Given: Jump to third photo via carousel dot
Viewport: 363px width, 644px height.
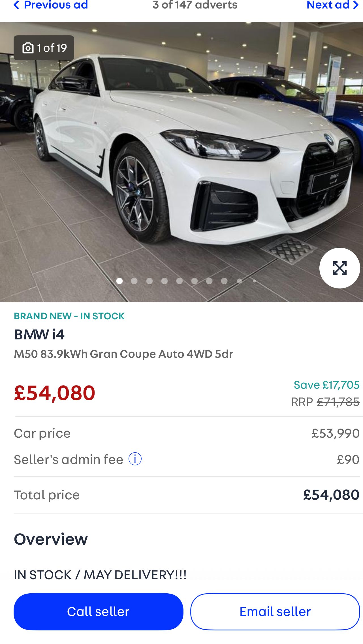Looking at the screenshot, I should coord(150,281).
